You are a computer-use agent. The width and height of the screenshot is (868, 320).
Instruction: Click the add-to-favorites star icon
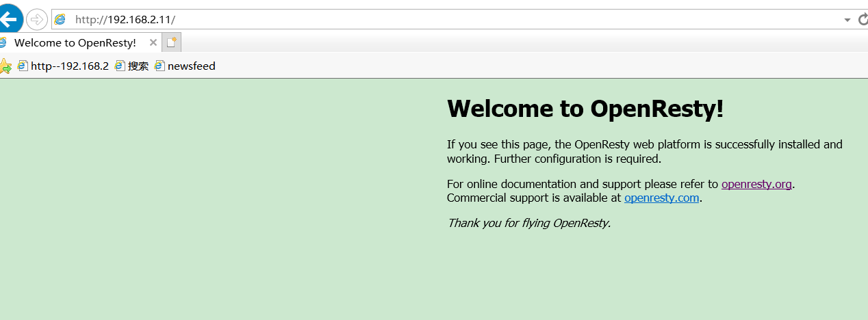tap(5, 66)
